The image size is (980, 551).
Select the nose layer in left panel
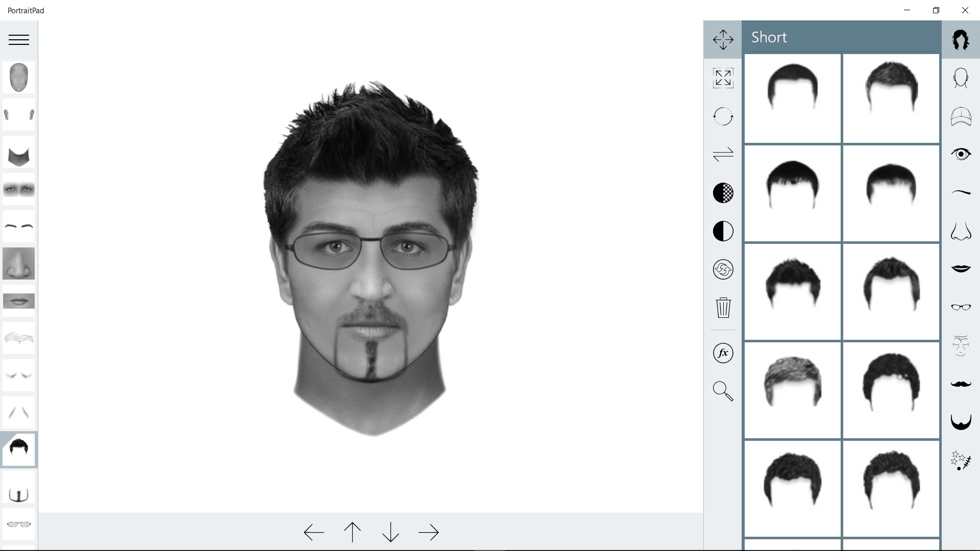[19, 264]
